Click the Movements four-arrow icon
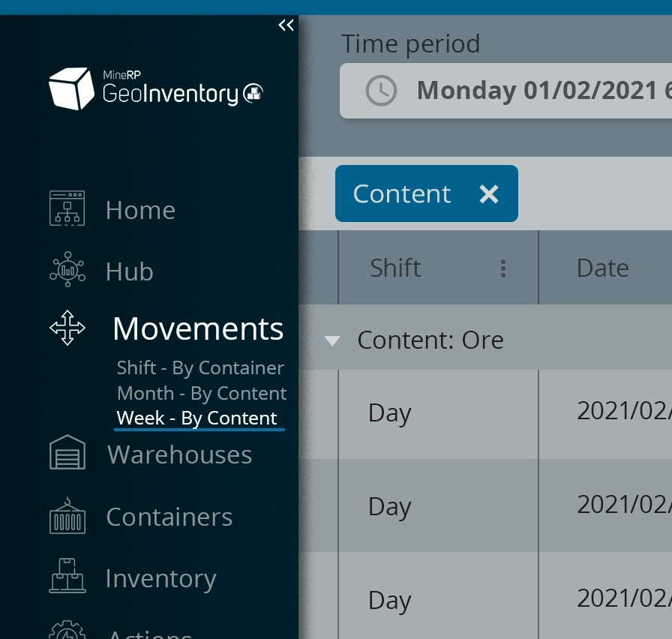This screenshot has width=672, height=639. click(67, 328)
